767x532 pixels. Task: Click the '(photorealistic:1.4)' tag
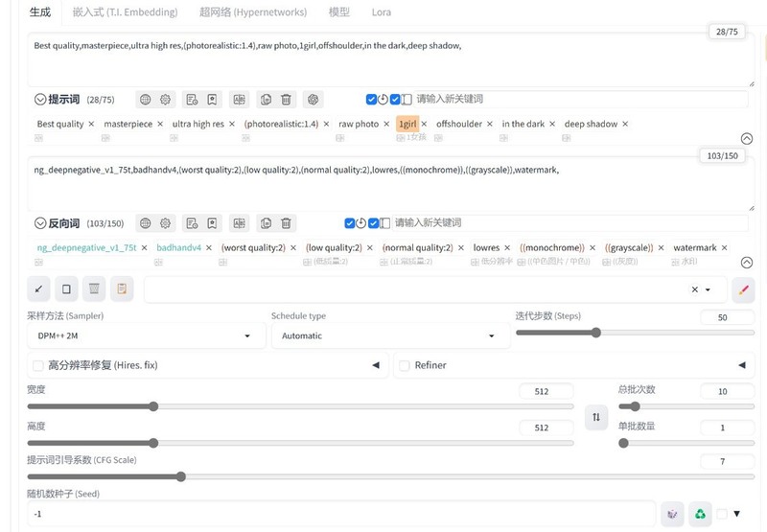(281, 125)
